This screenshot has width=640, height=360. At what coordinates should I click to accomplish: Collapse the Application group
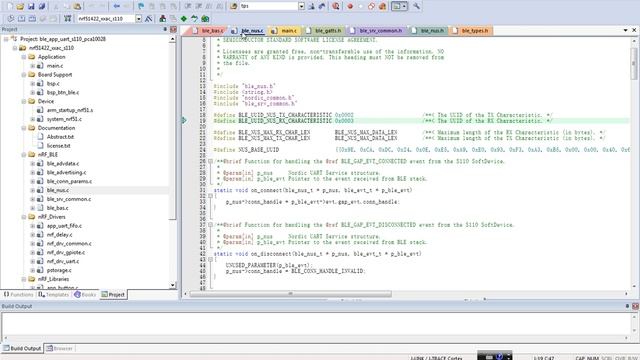pos(24,57)
